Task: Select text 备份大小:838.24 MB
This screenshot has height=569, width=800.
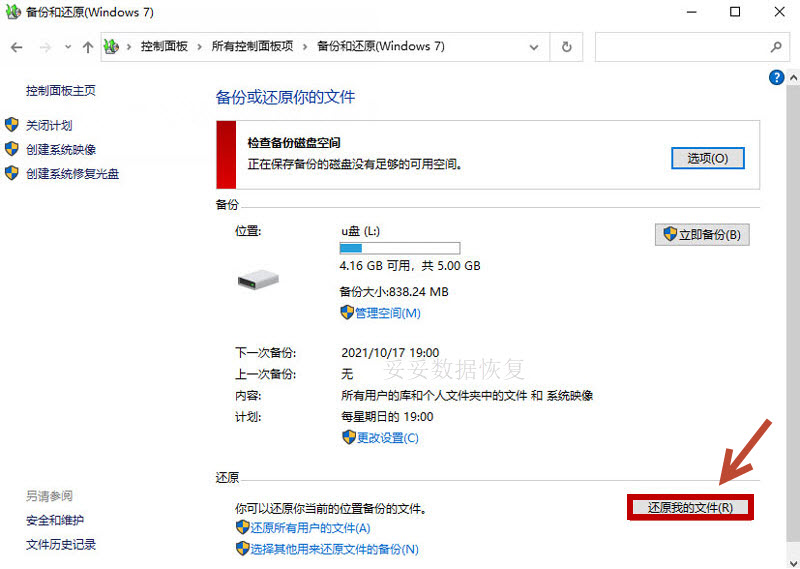Action: [x=394, y=292]
